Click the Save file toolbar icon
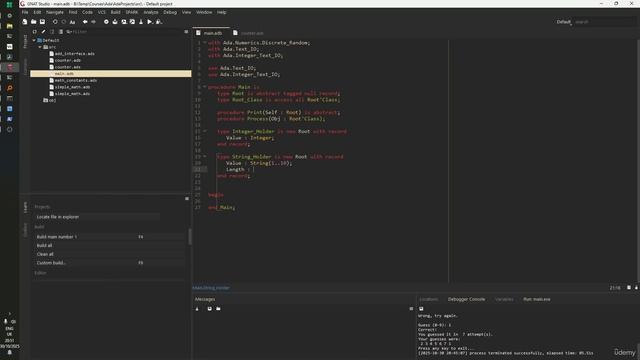The width and height of the screenshot is (640, 360). 42,22
